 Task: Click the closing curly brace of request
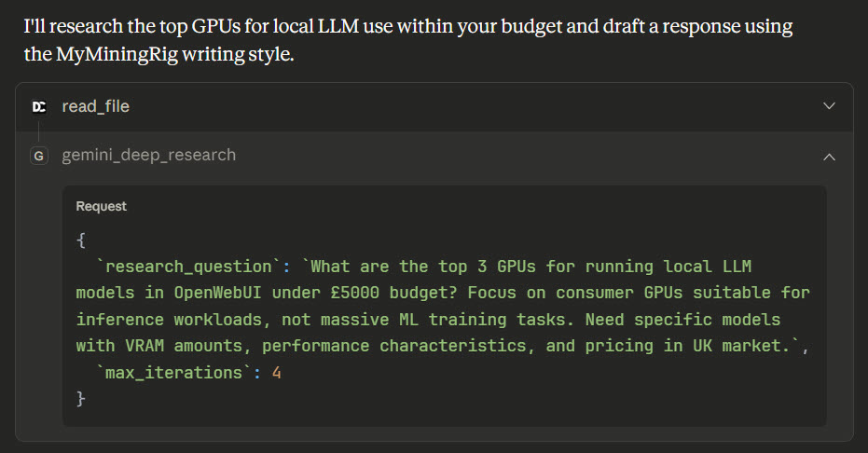point(81,399)
